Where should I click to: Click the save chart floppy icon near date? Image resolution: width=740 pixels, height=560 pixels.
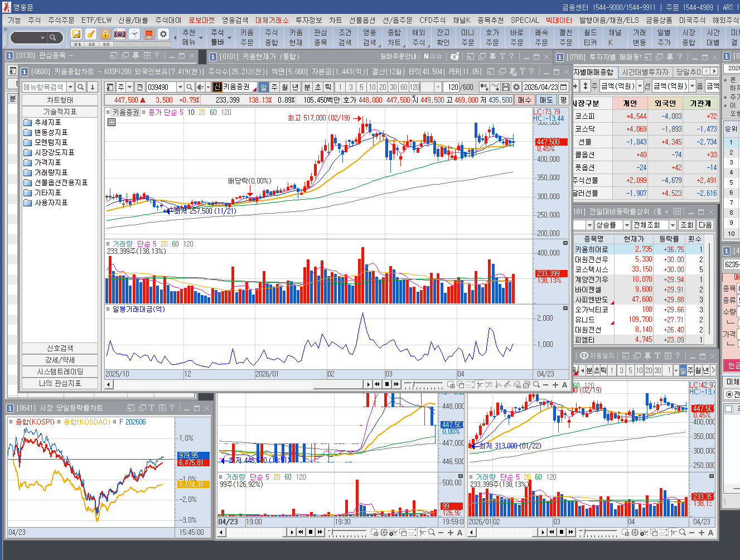click(x=506, y=87)
